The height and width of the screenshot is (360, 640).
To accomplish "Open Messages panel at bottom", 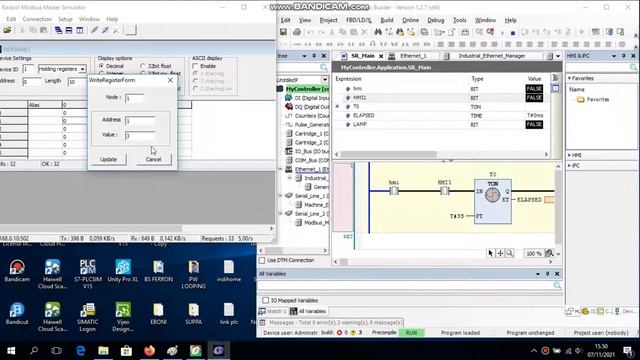I will click(x=331, y=322).
